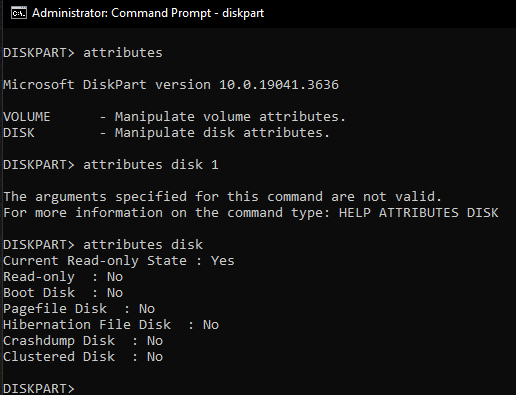This screenshot has width=516, height=395.
Task: Select the word VOLUME in help output
Action: [x=27, y=117]
